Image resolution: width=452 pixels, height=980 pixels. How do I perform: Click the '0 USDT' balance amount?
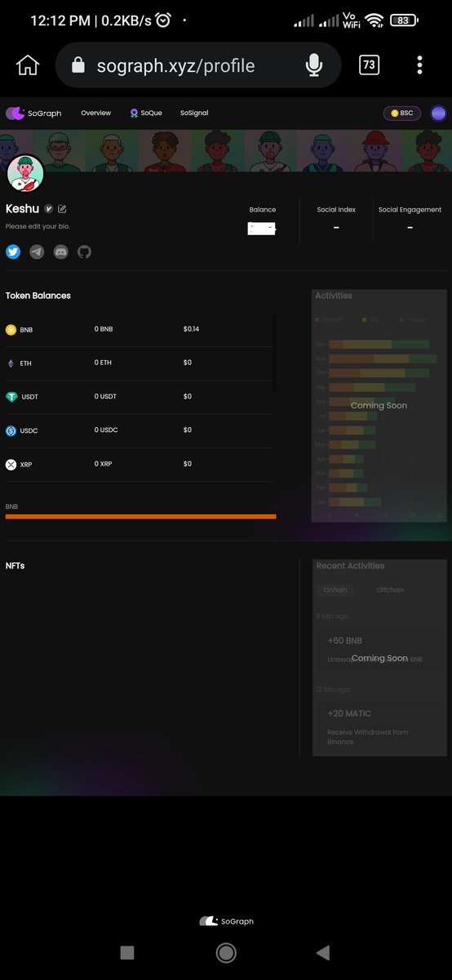105,396
